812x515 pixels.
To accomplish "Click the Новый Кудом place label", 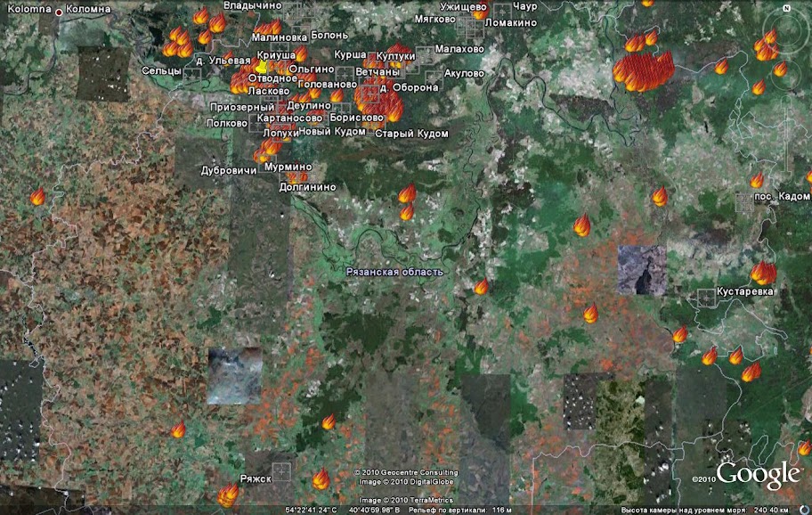I will (332, 132).
